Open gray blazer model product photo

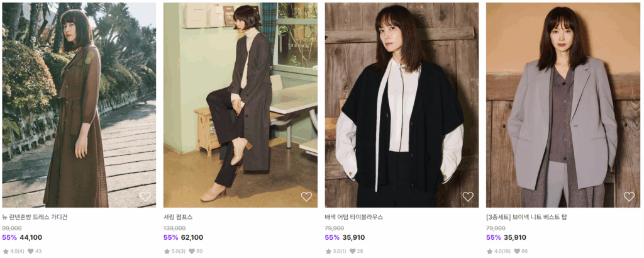(563, 104)
